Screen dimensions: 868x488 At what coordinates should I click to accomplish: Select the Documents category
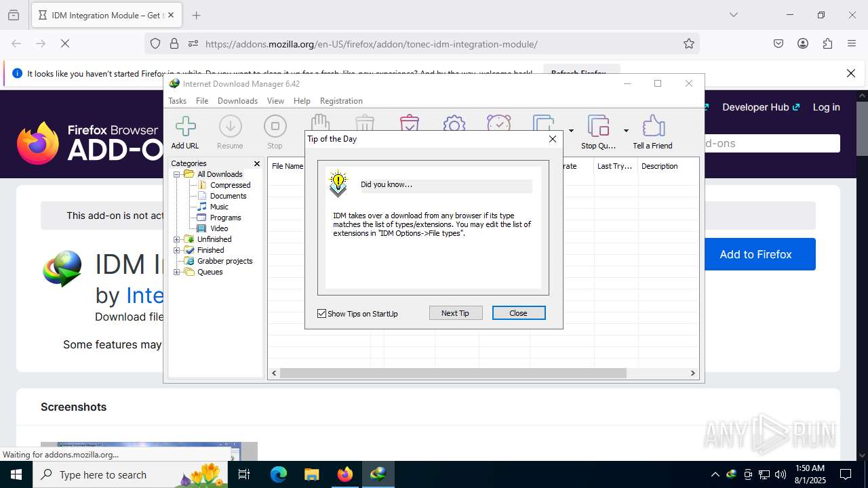228,196
